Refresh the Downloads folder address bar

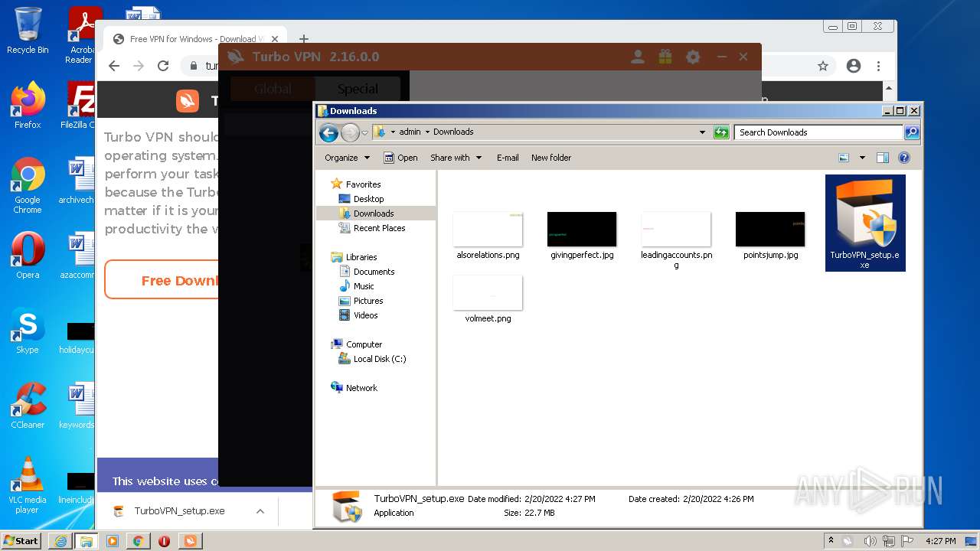[721, 132]
